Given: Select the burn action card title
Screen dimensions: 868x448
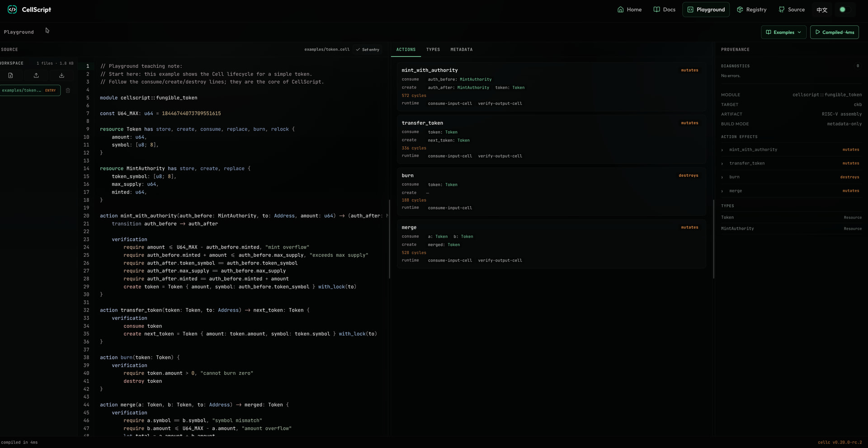Looking at the screenshot, I should tap(407, 175).
